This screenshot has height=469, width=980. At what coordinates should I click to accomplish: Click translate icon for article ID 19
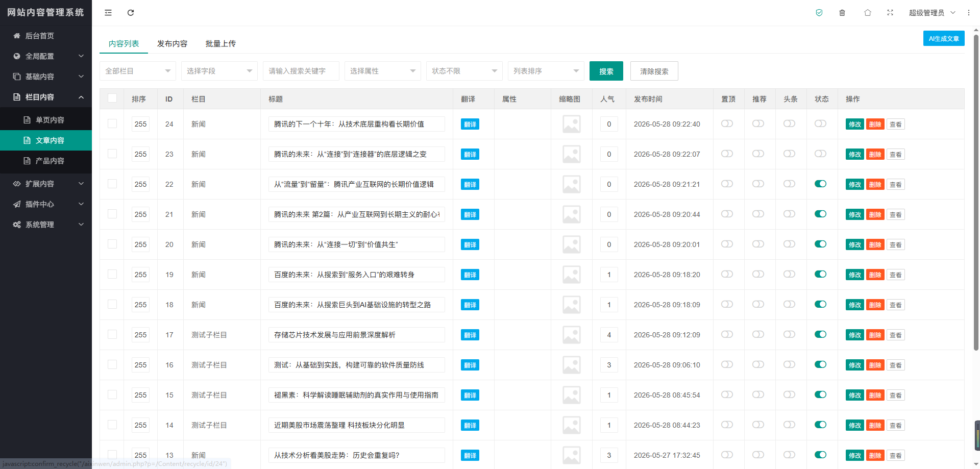pyautogui.click(x=470, y=275)
